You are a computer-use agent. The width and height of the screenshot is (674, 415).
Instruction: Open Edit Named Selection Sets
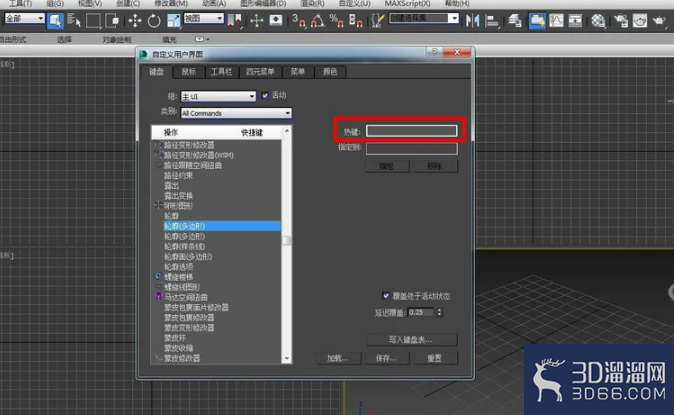coord(377,20)
